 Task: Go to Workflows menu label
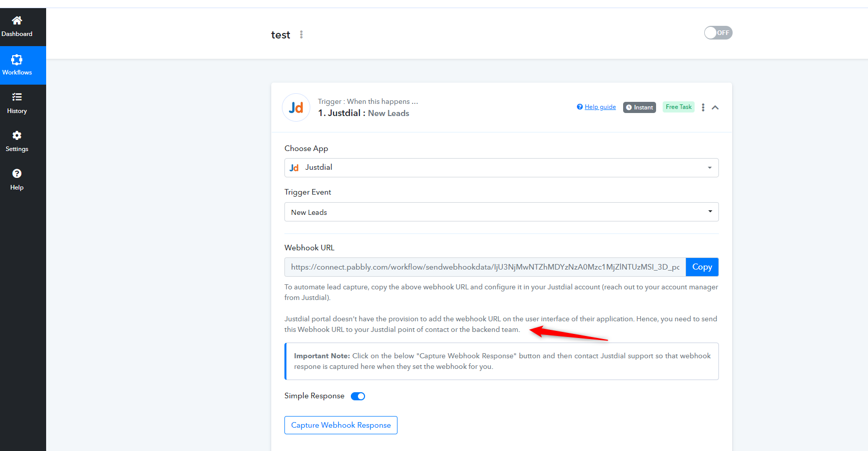click(17, 72)
